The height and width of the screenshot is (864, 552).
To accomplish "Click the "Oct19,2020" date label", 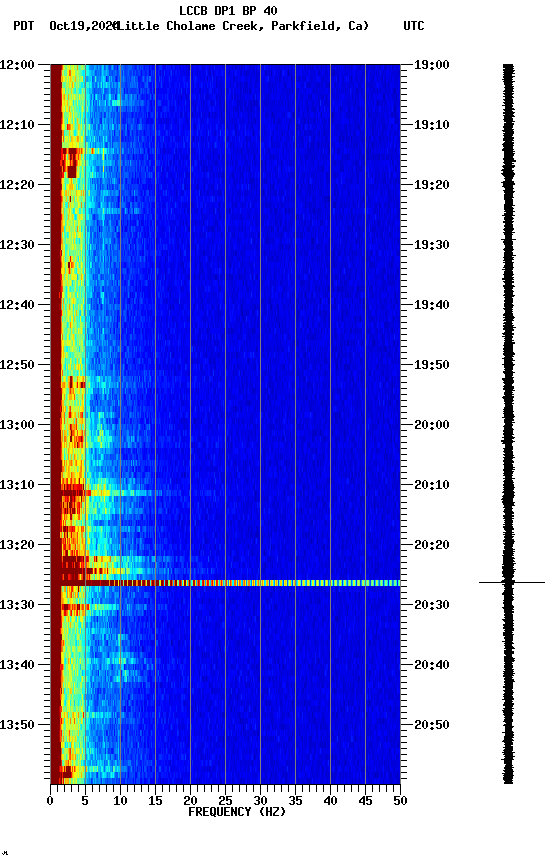I will pos(84,26).
